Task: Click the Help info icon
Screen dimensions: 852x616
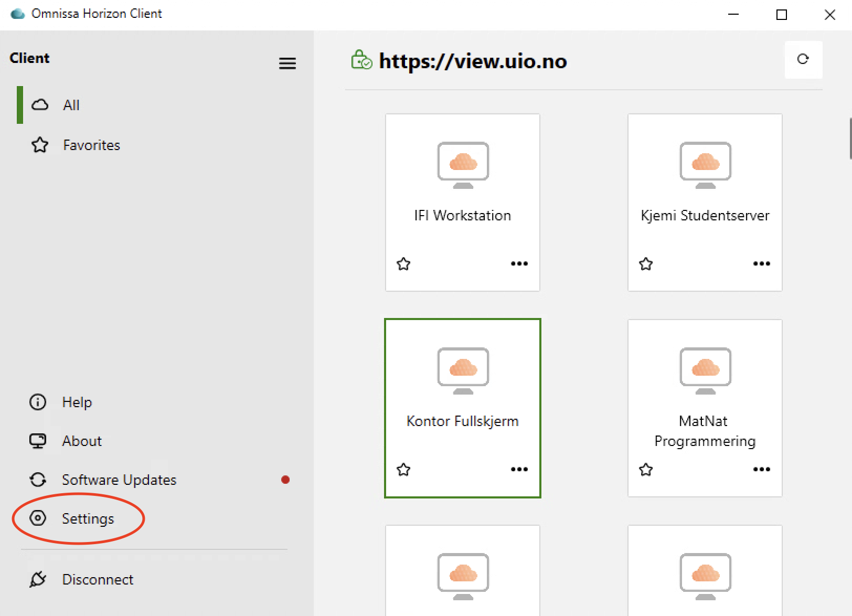Action: click(x=38, y=402)
